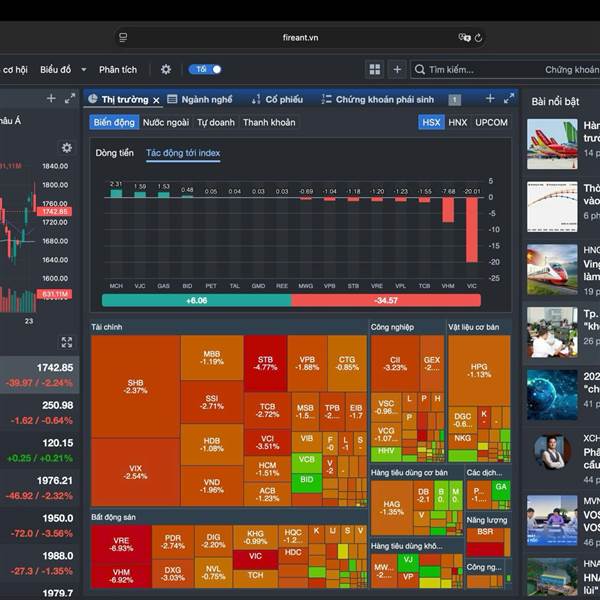Select the Thanh khoản filter
Screen dimensions: 600x600
(x=269, y=122)
